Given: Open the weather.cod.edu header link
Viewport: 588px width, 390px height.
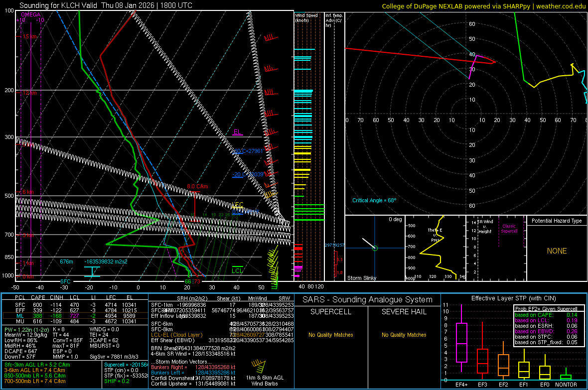Looking at the screenshot, I should (560, 6).
